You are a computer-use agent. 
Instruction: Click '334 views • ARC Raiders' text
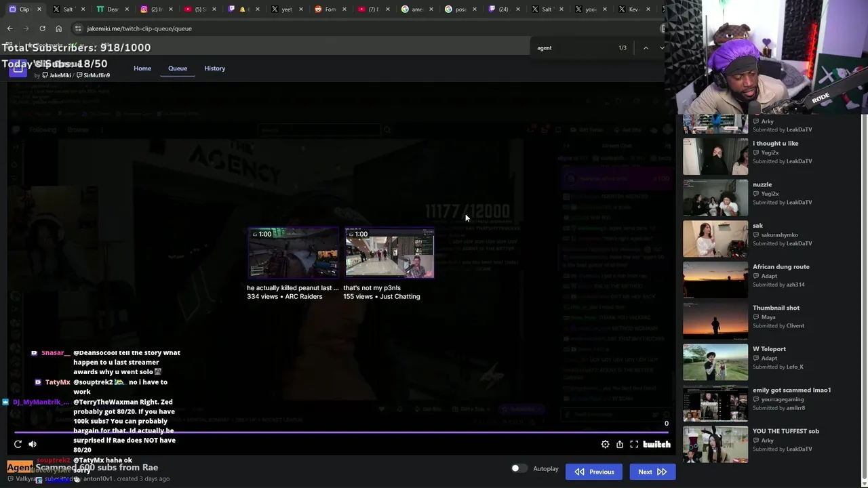tap(285, 297)
